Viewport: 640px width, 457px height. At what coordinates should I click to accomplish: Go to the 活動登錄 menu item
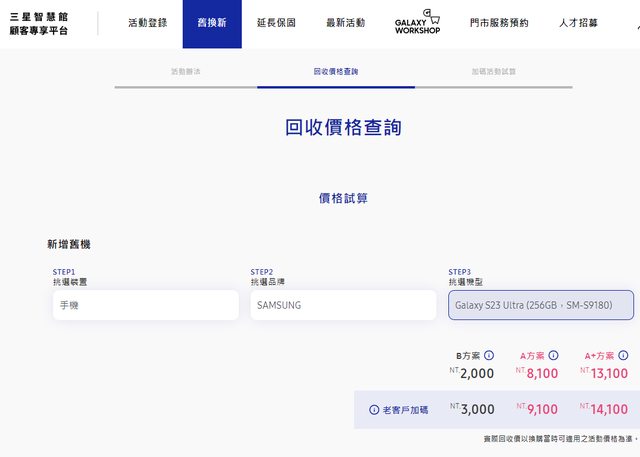click(x=147, y=23)
